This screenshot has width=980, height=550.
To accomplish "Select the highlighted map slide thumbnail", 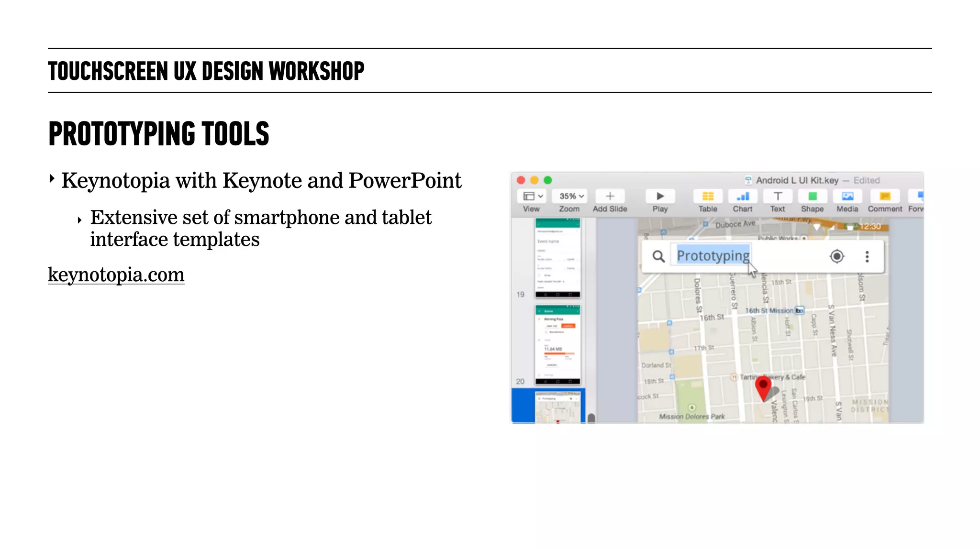I will 558,407.
